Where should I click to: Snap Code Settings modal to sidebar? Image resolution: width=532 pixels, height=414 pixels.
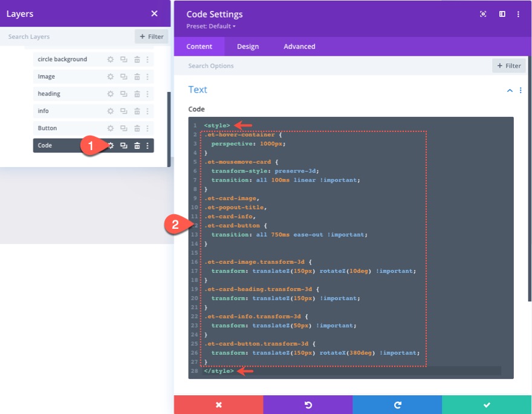(x=502, y=14)
